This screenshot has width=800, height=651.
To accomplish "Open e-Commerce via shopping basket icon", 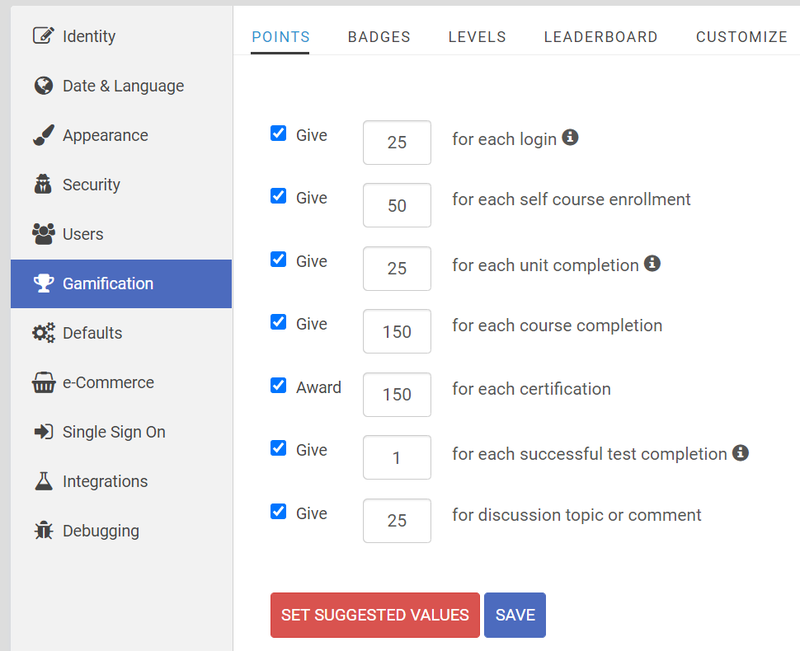I will [x=43, y=382].
